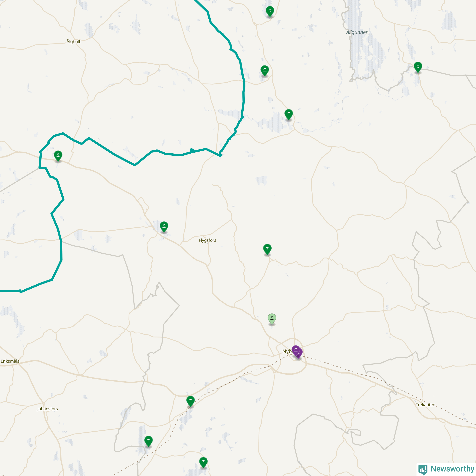Click the Johansfors place label
Image resolution: width=476 pixels, height=476 pixels.
click(48, 409)
